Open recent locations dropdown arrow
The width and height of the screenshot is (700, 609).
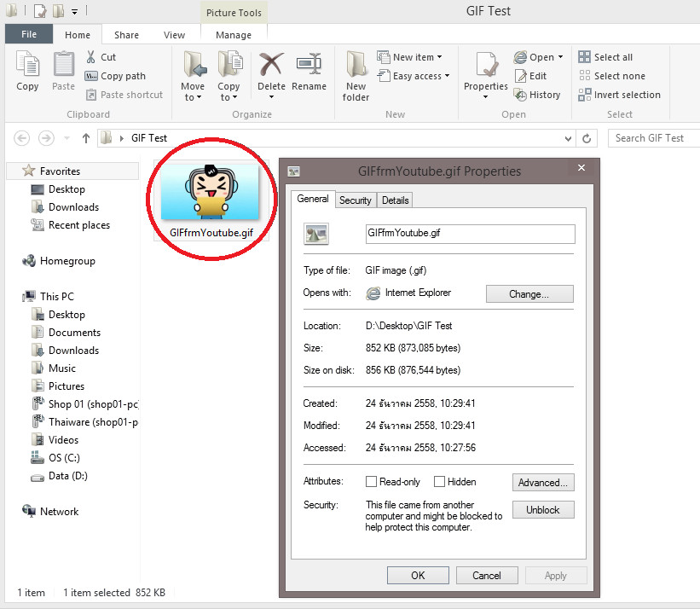(x=67, y=138)
